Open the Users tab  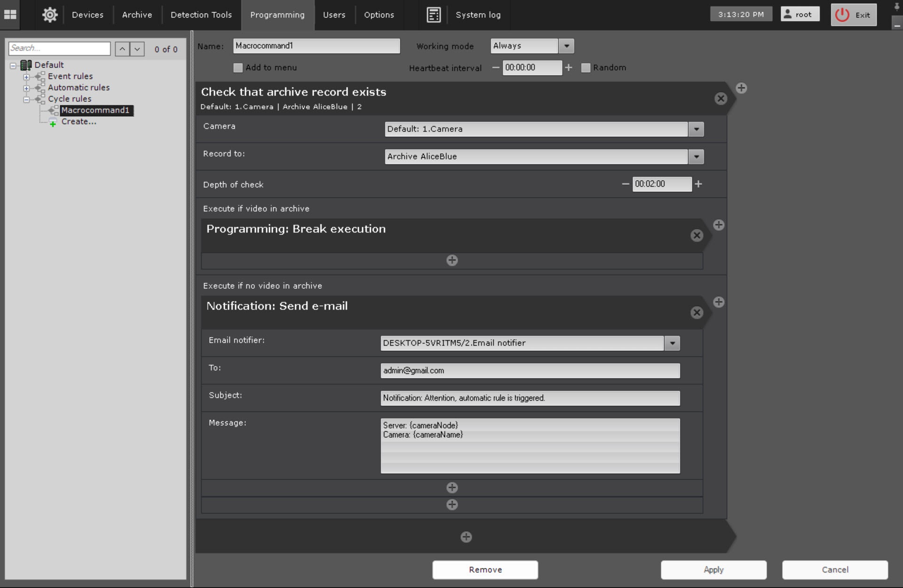click(x=334, y=15)
